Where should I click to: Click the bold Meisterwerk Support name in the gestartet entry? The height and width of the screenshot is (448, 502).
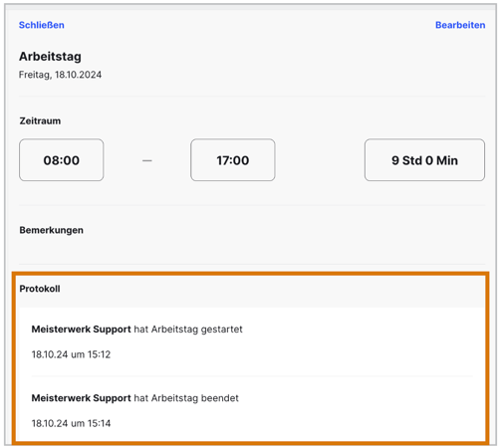tap(81, 330)
